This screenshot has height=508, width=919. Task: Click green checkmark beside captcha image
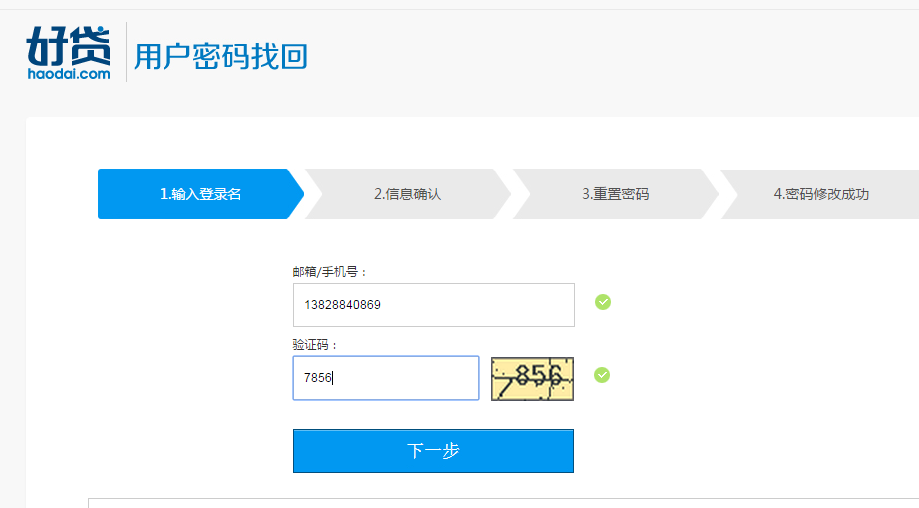click(602, 375)
